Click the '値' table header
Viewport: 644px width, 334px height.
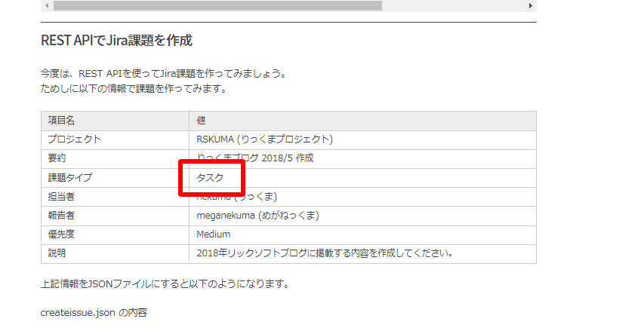tap(362, 121)
